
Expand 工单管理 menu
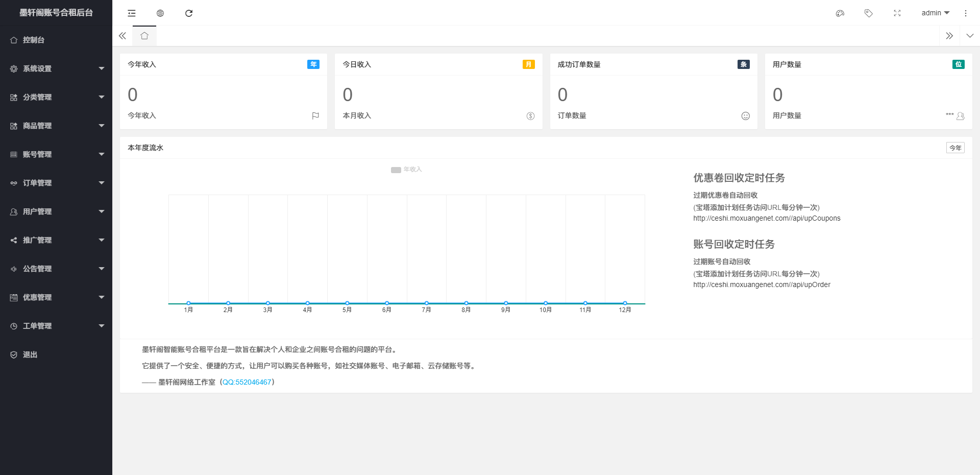(56, 326)
